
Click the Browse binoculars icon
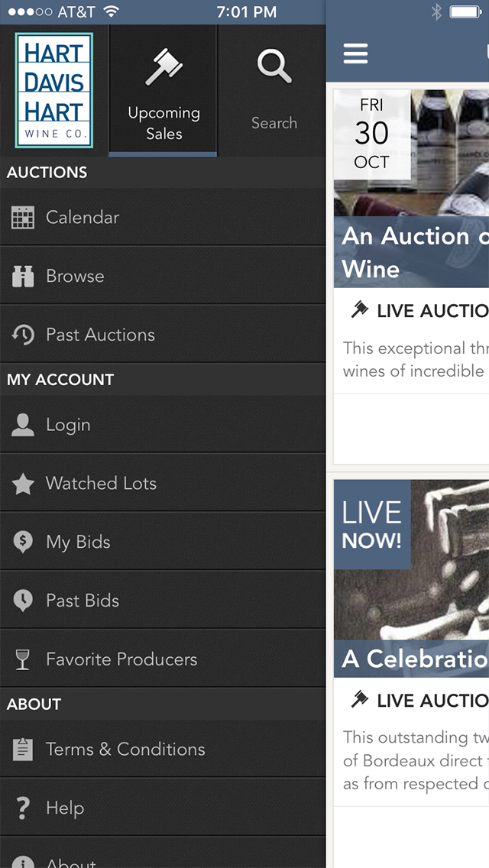23,277
